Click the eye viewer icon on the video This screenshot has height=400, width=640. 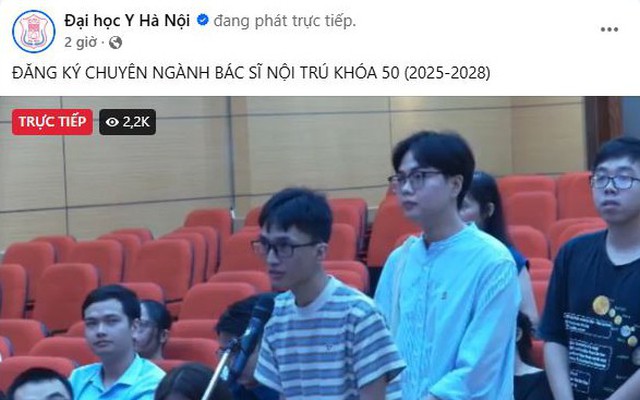tap(112, 122)
